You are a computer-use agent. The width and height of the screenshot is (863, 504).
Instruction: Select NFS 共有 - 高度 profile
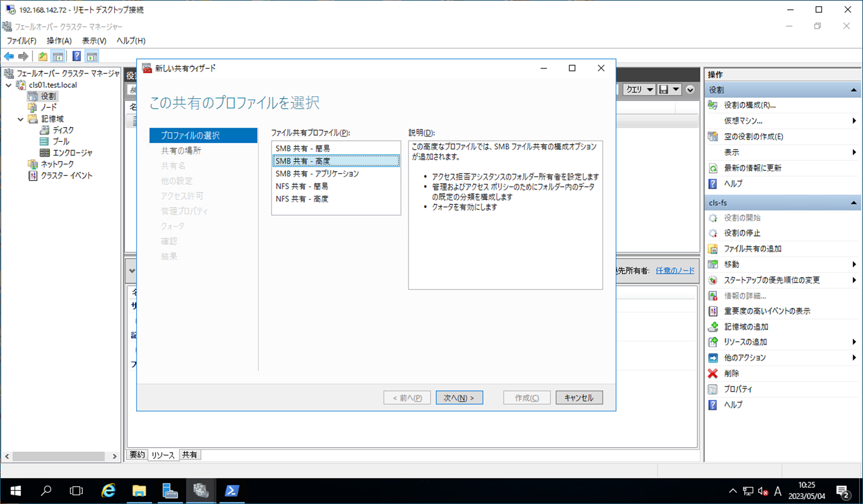(x=302, y=199)
